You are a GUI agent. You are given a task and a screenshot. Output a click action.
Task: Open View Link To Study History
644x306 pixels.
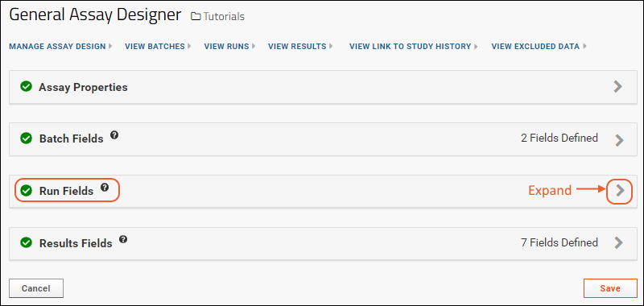tap(414, 47)
